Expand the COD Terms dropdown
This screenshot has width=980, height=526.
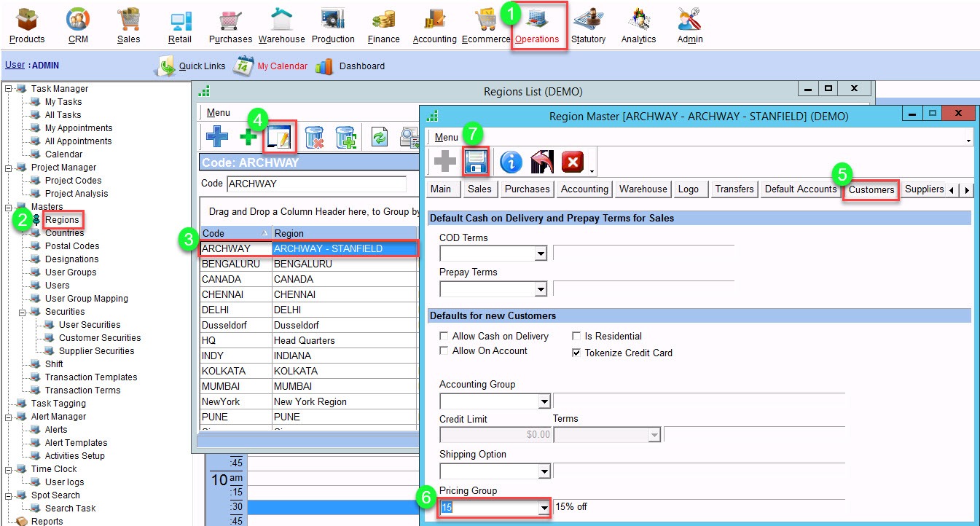(541, 254)
